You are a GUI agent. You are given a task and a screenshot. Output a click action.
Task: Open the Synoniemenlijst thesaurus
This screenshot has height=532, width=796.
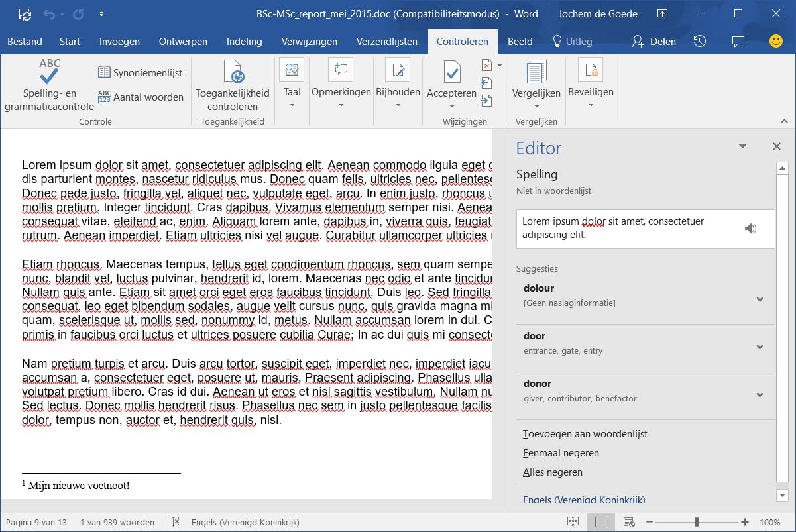click(x=140, y=72)
